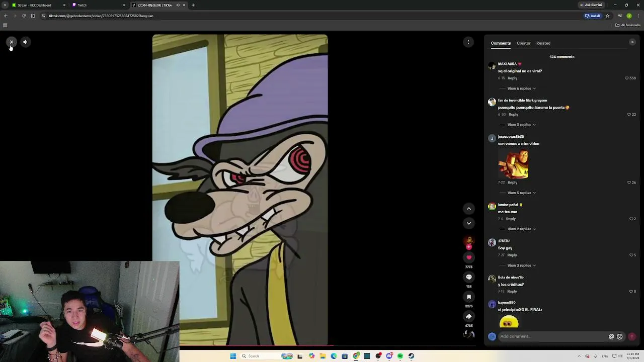Expand View 6 replies under MAXI AURA
The width and height of the screenshot is (644, 362).
tap(521, 88)
